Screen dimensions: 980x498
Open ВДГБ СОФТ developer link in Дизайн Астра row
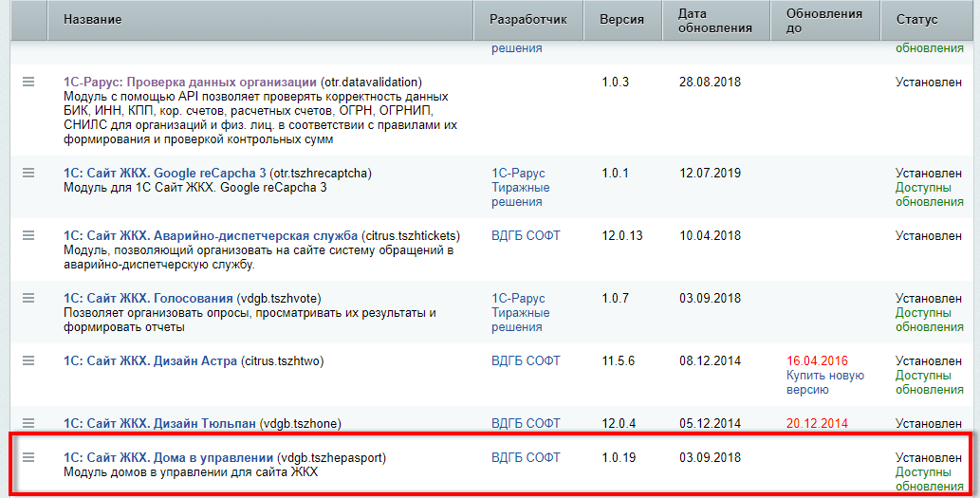(526, 360)
